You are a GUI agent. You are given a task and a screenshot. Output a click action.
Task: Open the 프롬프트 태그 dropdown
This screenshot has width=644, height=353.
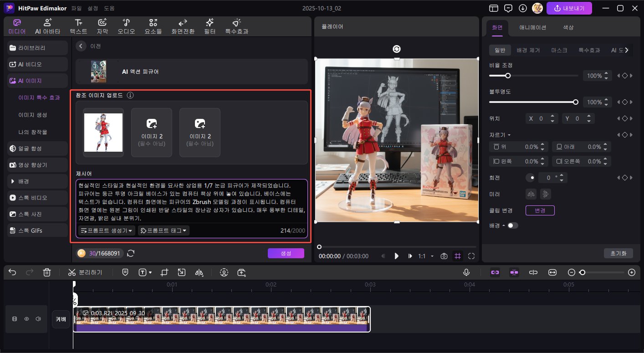(164, 231)
